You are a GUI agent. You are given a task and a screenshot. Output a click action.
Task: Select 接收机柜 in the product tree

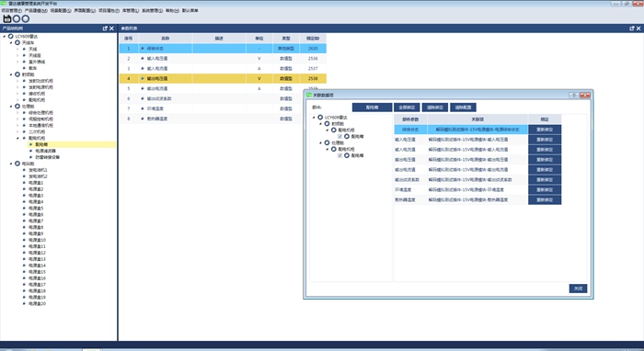[x=37, y=94]
